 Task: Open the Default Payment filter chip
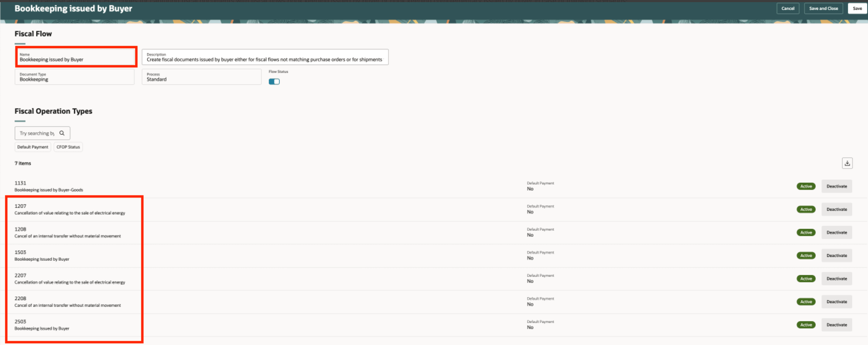33,147
